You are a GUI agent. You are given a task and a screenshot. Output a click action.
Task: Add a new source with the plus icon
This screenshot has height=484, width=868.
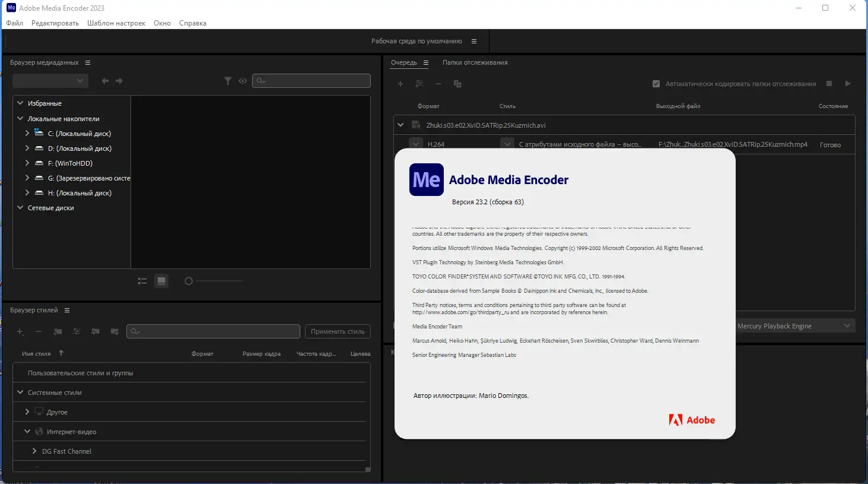coord(400,84)
